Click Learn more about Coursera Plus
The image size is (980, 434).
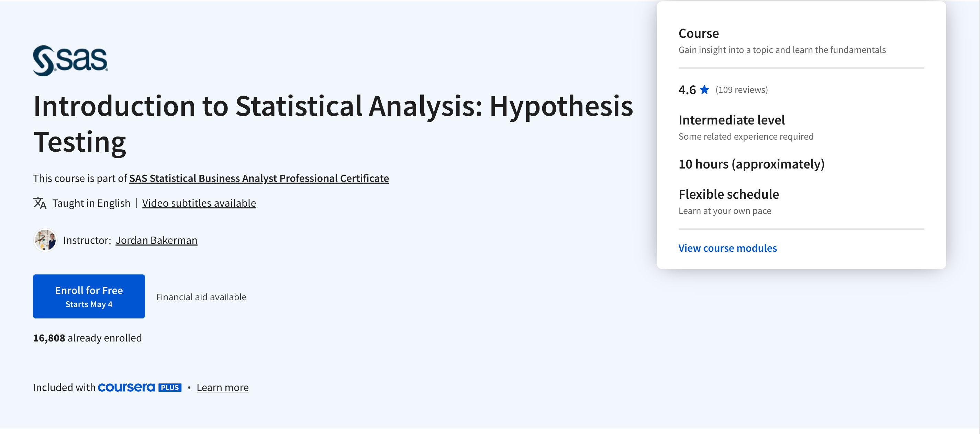223,388
